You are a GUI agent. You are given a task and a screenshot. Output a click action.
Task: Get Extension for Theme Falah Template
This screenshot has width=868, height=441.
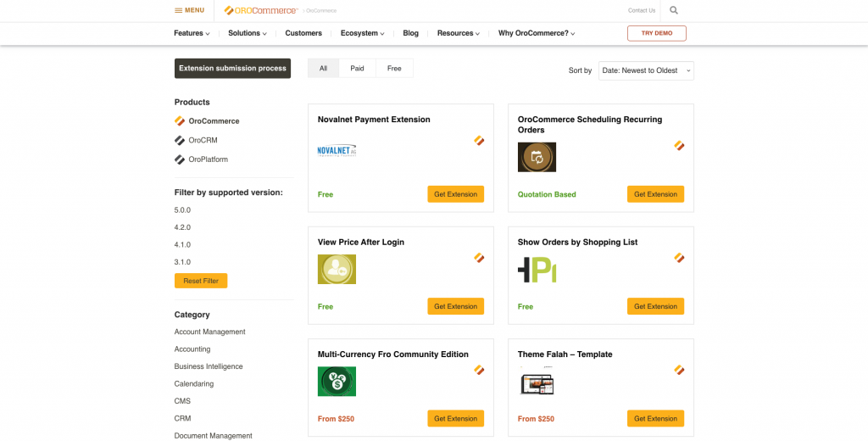655,418
